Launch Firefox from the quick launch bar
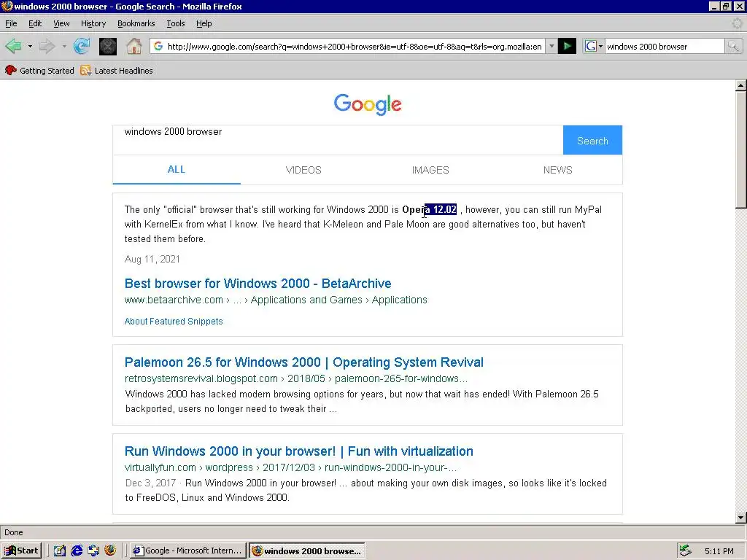747x560 pixels. [x=110, y=551]
